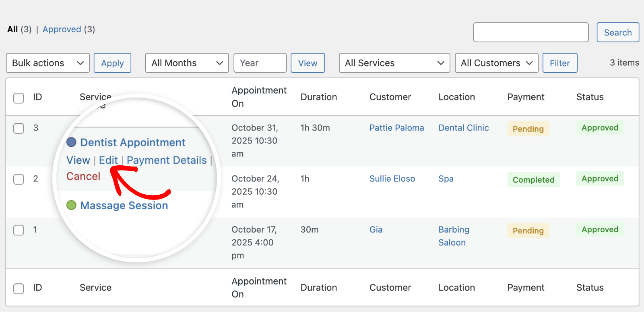Image resolution: width=644 pixels, height=312 pixels.
Task: Open the Massage Session service link
Action: pyautogui.click(x=124, y=206)
